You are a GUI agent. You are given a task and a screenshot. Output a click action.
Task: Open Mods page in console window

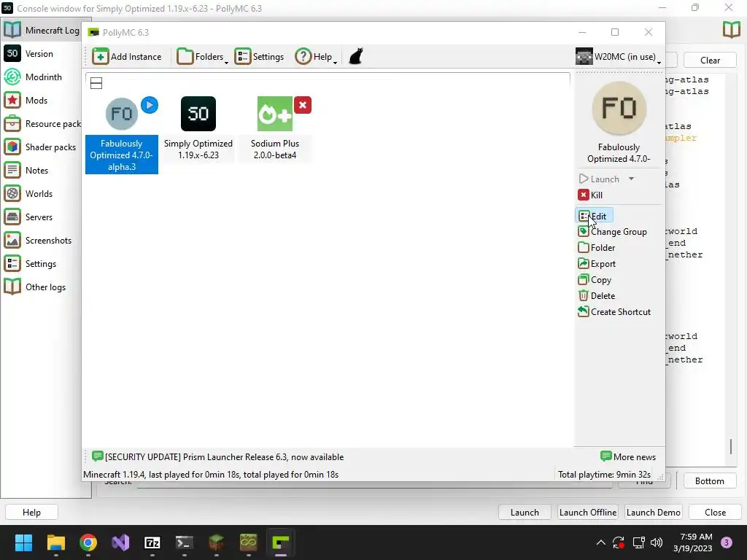42,101
